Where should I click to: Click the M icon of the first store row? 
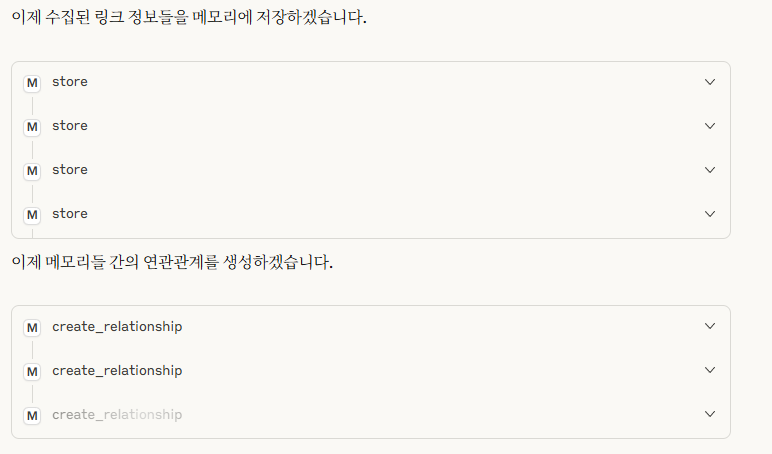(32, 83)
